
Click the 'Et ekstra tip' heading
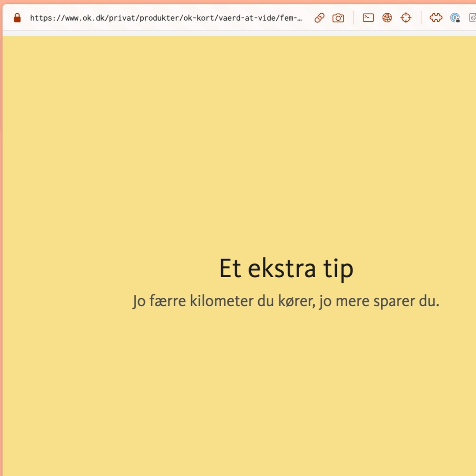pos(286,268)
